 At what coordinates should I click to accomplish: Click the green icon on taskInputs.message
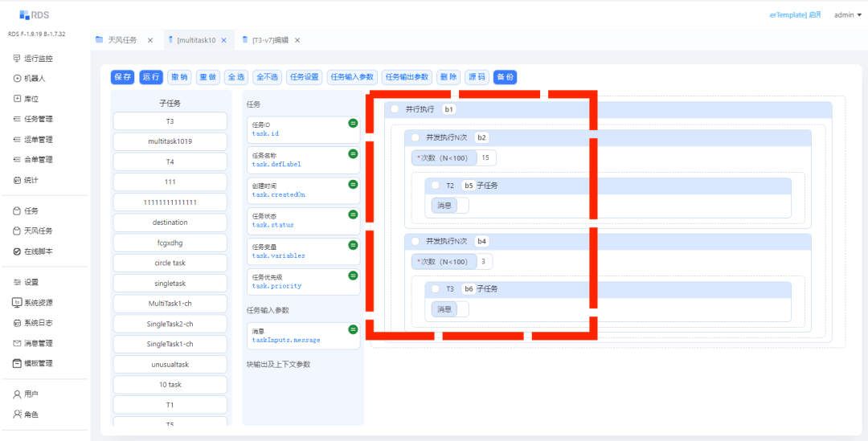[352, 329]
